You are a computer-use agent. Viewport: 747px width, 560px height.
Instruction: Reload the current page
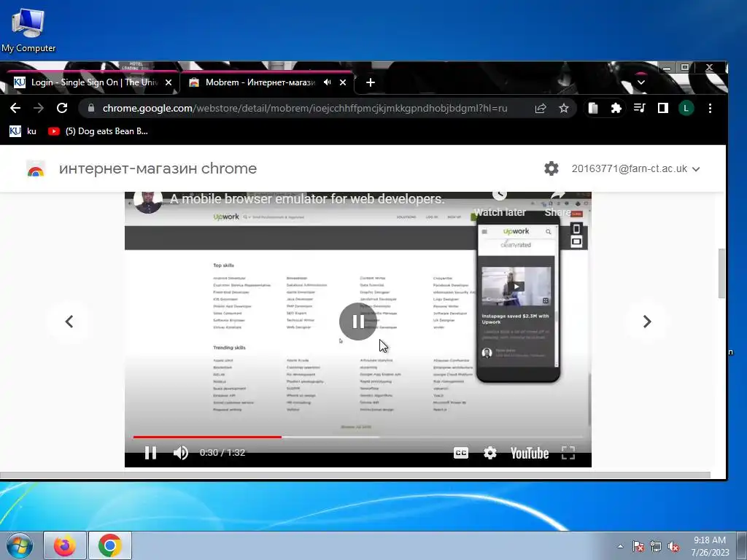coord(62,108)
